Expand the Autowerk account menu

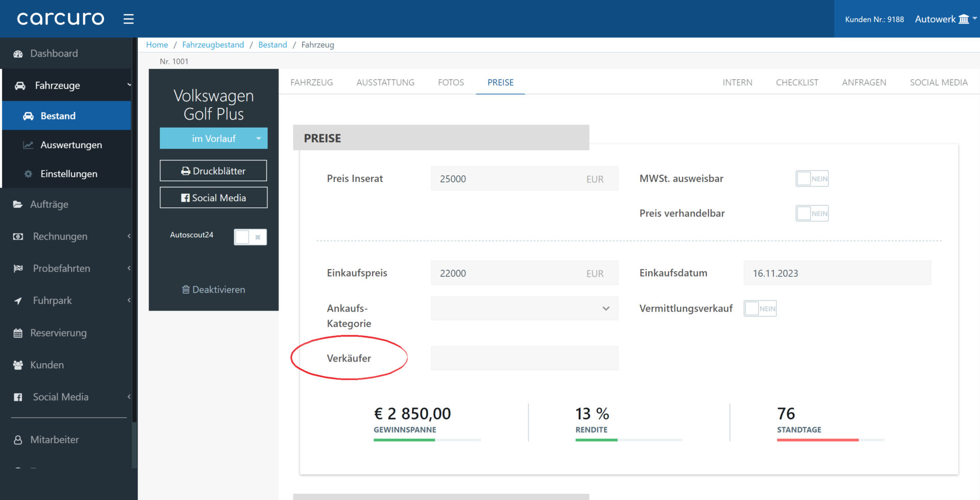pos(945,19)
